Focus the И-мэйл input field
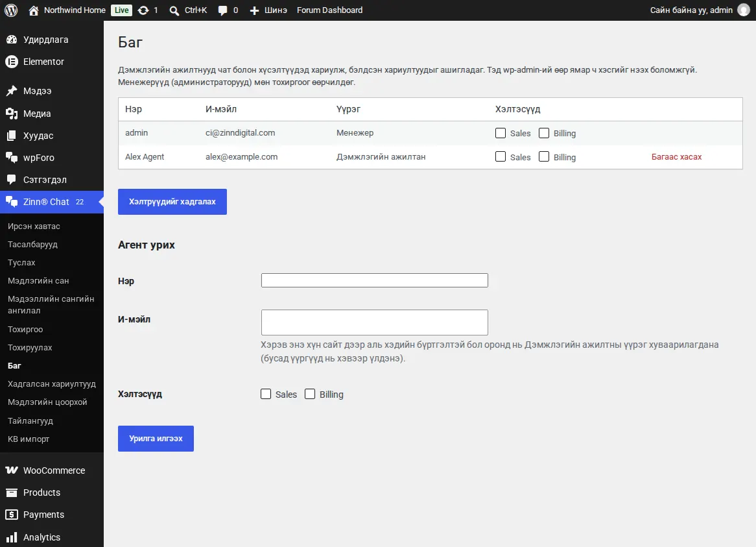Screen dimensions: 756x547 [375, 322]
